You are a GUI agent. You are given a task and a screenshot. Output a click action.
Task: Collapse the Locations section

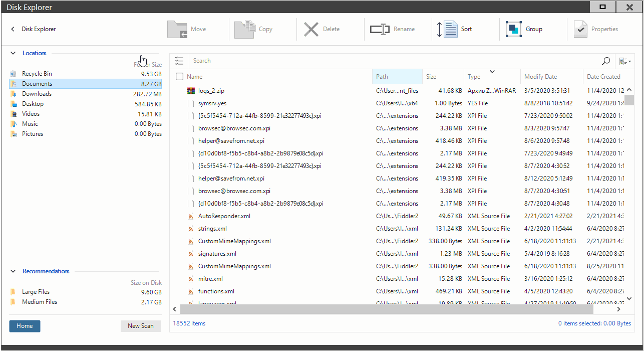[13, 53]
